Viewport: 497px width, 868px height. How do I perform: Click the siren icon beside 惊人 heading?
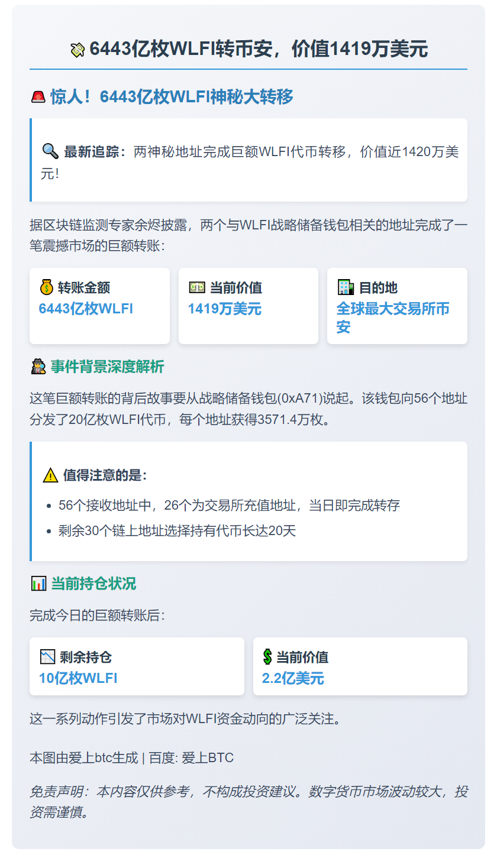(38, 97)
